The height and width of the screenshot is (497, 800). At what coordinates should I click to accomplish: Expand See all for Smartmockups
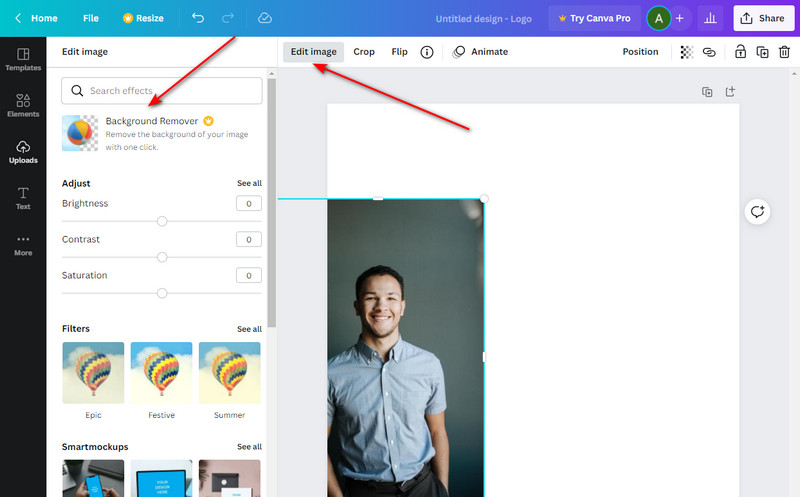click(249, 447)
